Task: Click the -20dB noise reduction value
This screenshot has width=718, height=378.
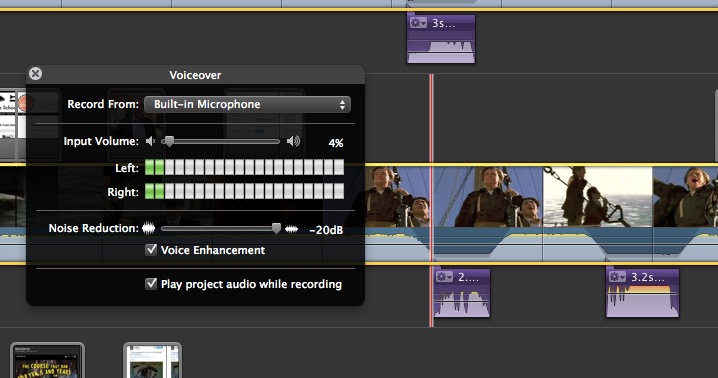Action: (326, 230)
